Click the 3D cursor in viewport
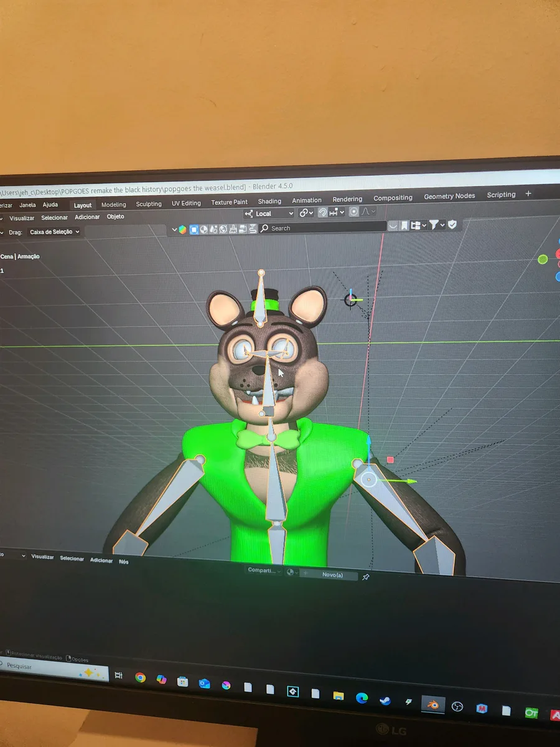560x747 pixels. (x=352, y=300)
